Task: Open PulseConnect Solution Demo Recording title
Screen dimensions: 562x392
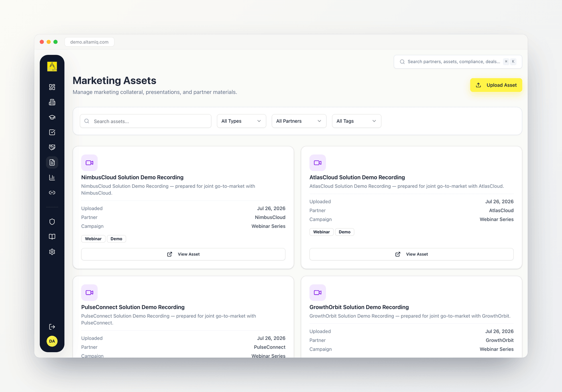Action: point(133,307)
